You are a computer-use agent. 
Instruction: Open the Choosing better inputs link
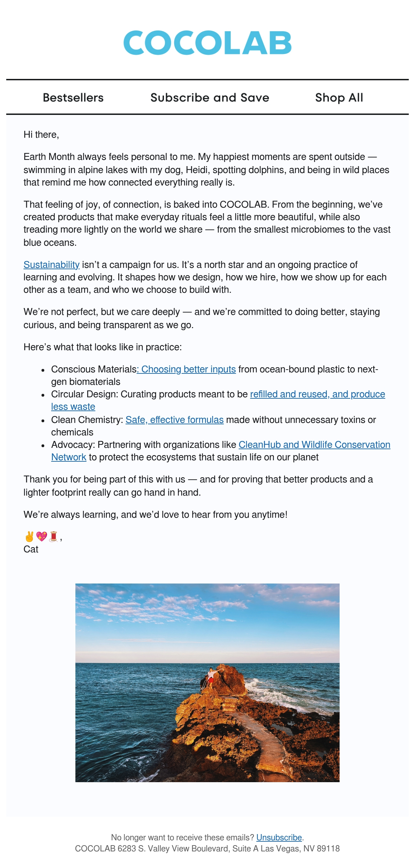(x=186, y=369)
